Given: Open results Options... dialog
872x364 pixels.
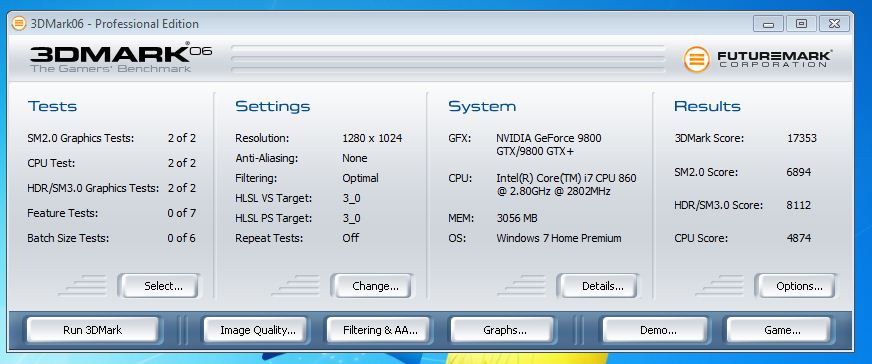Looking at the screenshot, I should coord(796,286).
